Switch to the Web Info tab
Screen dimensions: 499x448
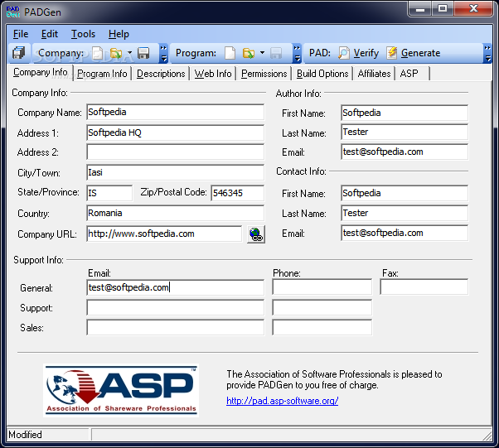click(213, 74)
